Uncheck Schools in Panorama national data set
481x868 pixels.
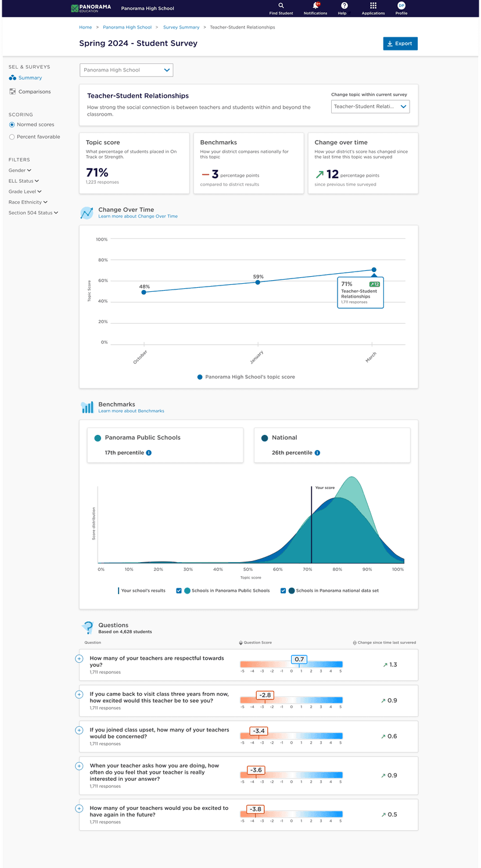point(283,591)
